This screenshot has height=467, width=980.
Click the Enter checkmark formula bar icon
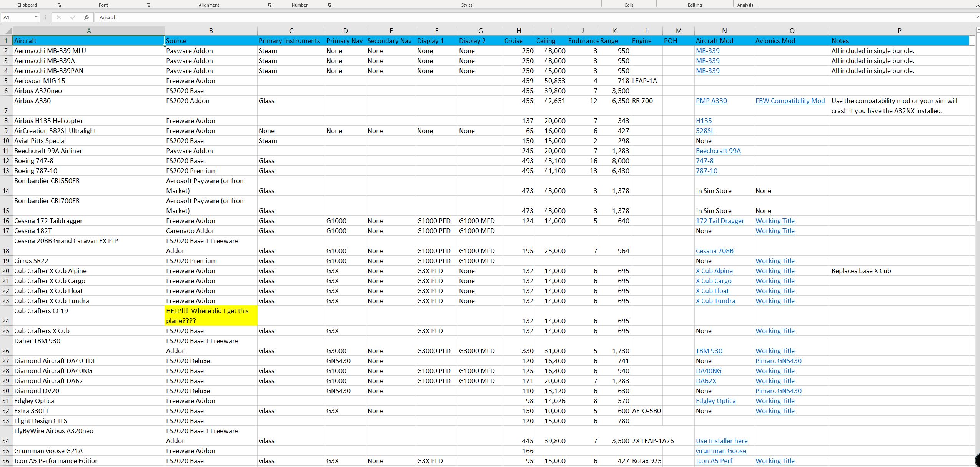pos(73,17)
